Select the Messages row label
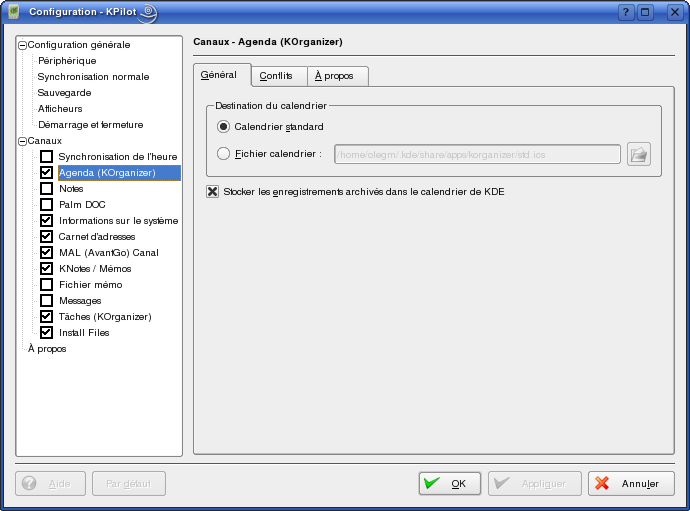The width and height of the screenshot is (690, 511). pos(80,301)
